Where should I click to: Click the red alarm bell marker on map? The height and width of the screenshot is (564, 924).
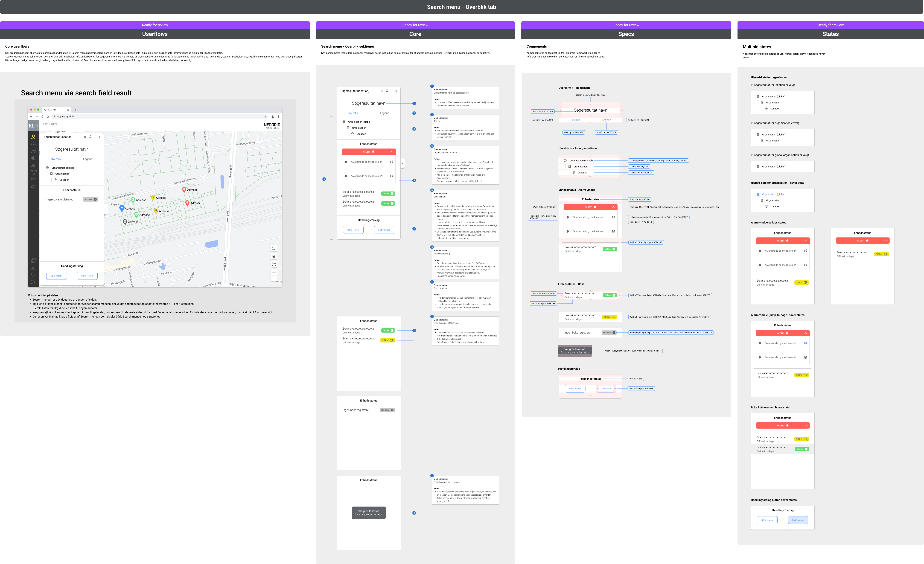click(x=184, y=190)
